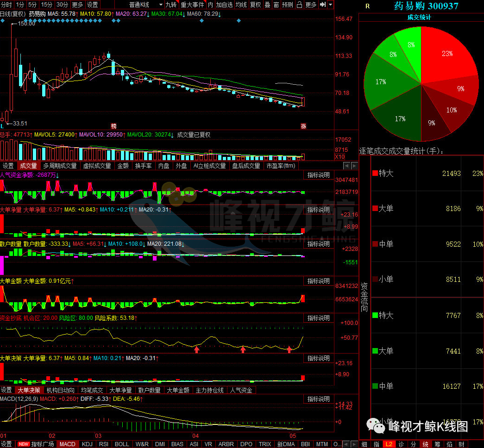Viewport: 484px width, 448px height.
Task: Open 重大事件 in the toolbar
Action: point(192,5)
